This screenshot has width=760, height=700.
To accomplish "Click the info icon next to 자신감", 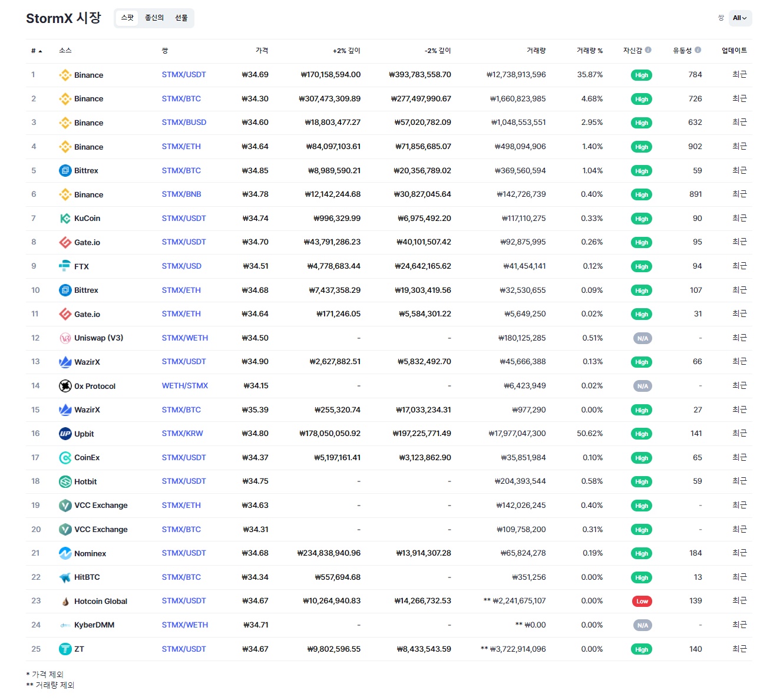I will pyautogui.click(x=648, y=50).
